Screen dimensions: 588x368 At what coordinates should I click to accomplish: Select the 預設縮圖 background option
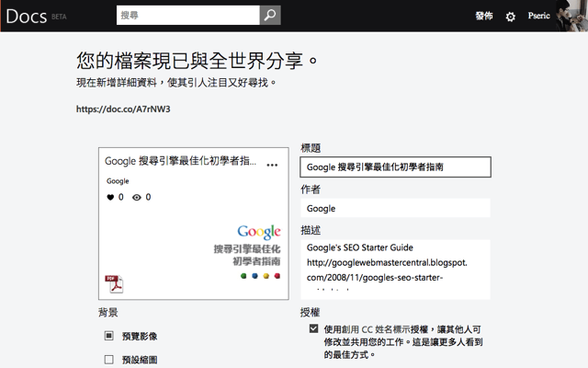[108, 360]
